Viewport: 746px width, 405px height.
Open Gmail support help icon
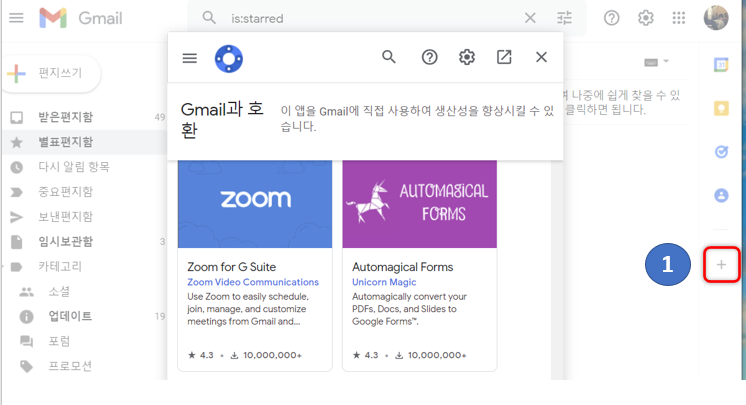[x=611, y=18]
